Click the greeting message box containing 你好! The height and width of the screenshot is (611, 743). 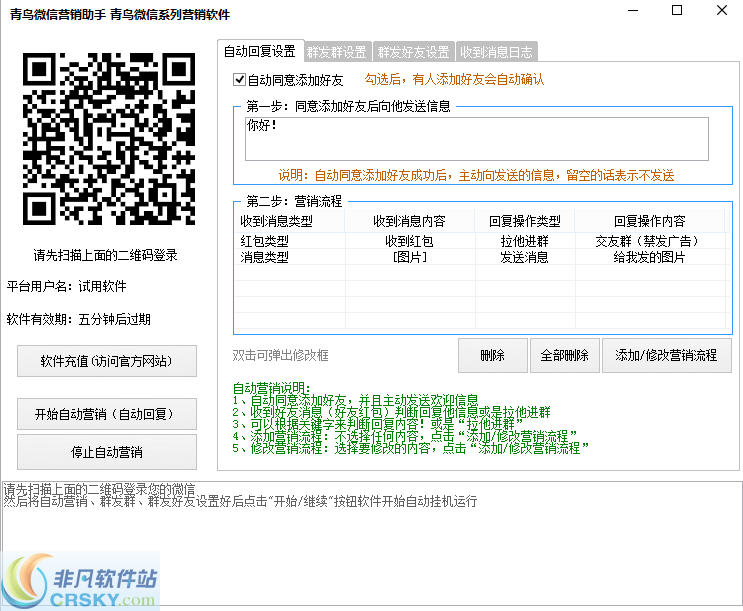tap(477, 139)
